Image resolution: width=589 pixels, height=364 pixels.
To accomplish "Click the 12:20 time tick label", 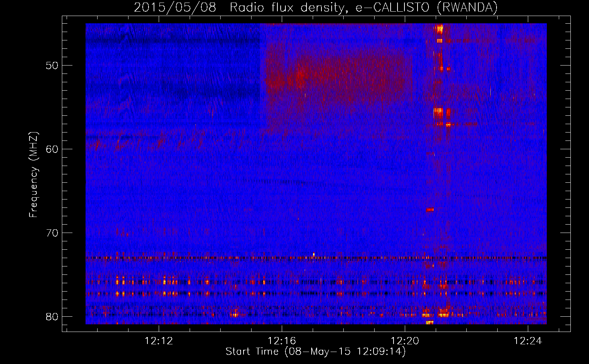I will (405, 341).
